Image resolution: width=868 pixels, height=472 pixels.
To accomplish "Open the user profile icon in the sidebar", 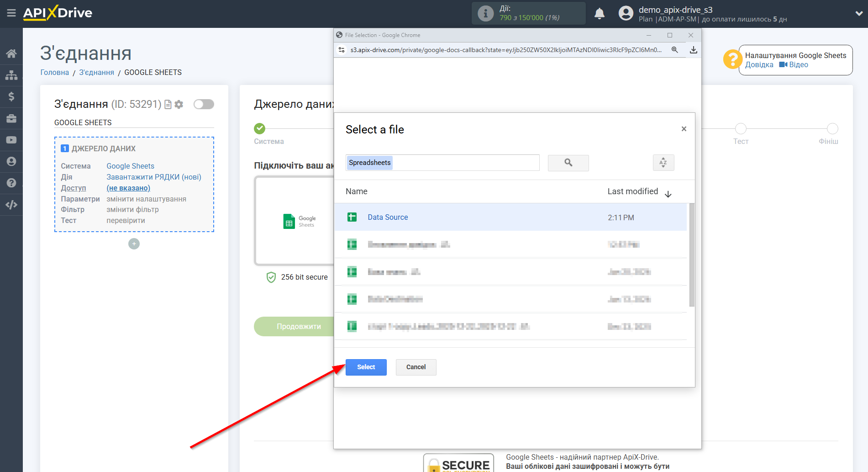I will click(11, 161).
